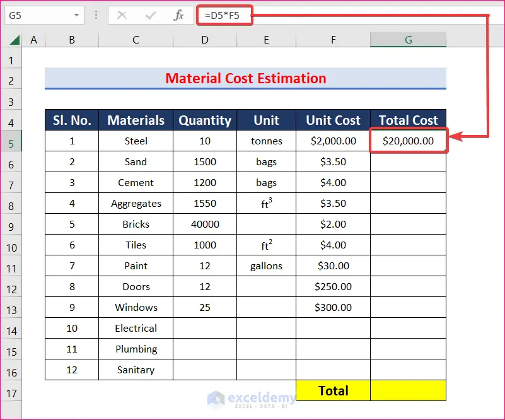Click the Quantity header cell
Viewport: 505px width, 420px height.
pyautogui.click(x=205, y=120)
